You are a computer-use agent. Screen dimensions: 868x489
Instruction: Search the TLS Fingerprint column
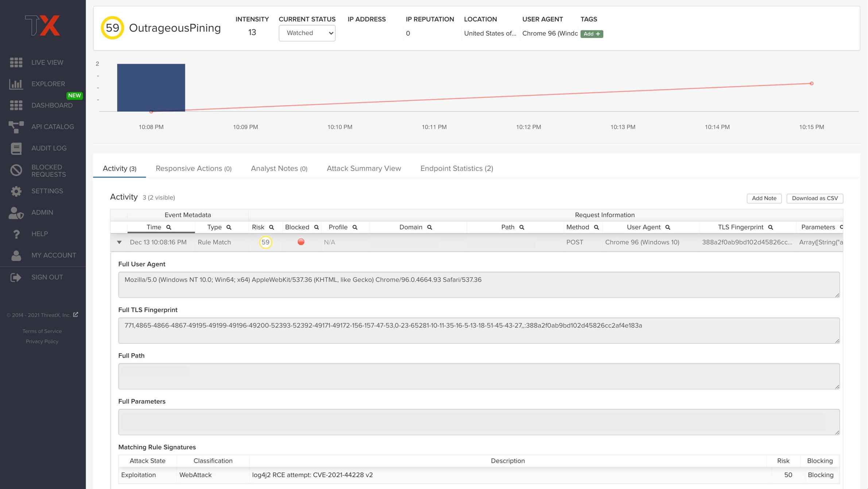point(771,227)
